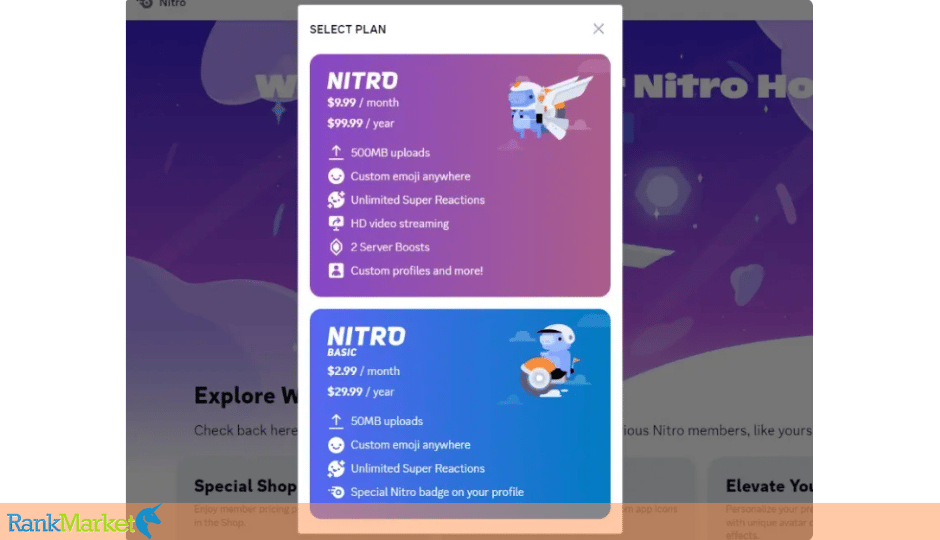Click the '$2.99 / month' price text
Viewport: 940px width, 540px height.
click(x=363, y=371)
